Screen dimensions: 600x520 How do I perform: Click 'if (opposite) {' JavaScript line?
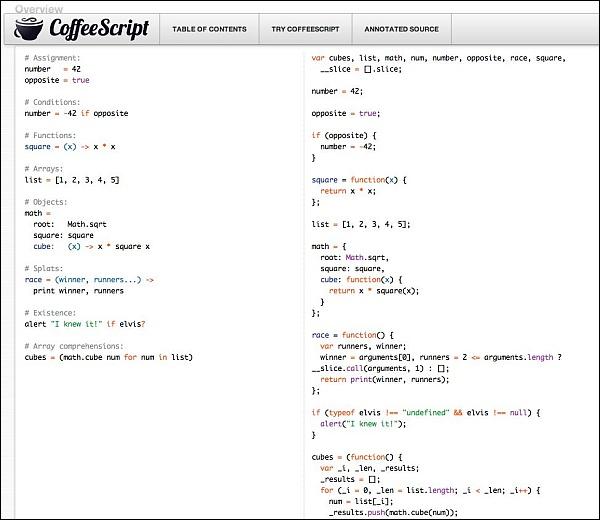point(344,136)
